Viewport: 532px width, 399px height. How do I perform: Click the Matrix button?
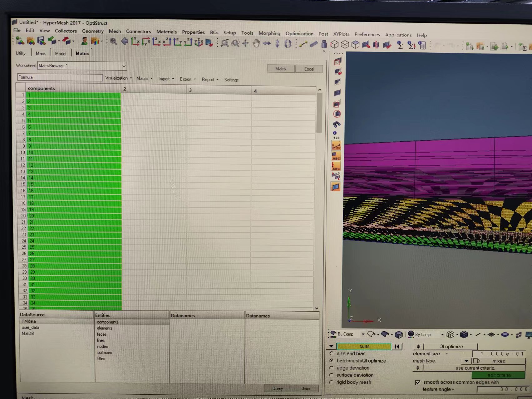point(281,69)
